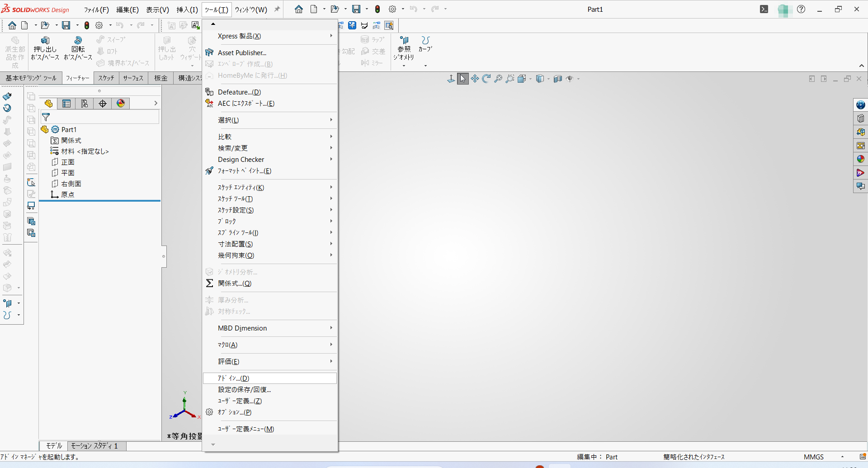The height and width of the screenshot is (468, 868).
Task: Select the Rotate view tool
Action: (486, 79)
